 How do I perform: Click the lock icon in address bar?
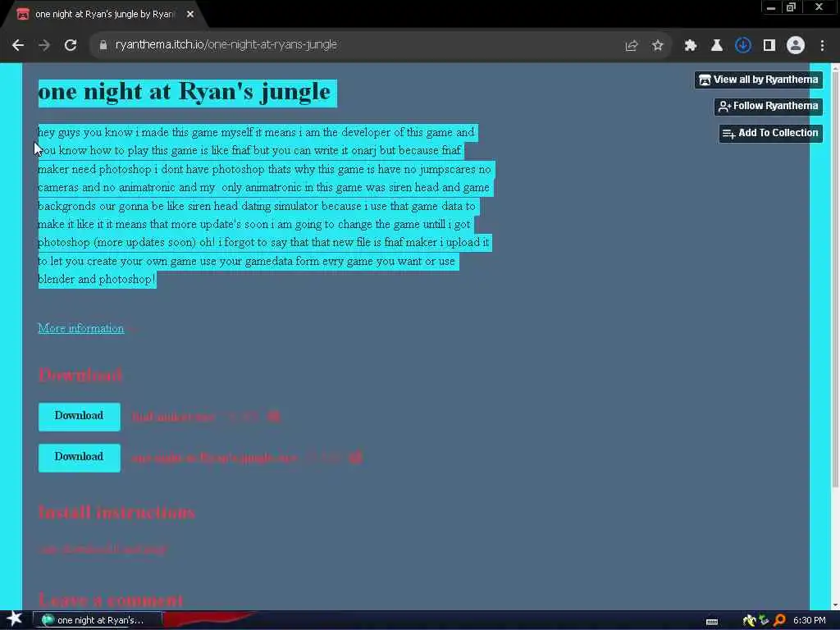click(x=103, y=45)
